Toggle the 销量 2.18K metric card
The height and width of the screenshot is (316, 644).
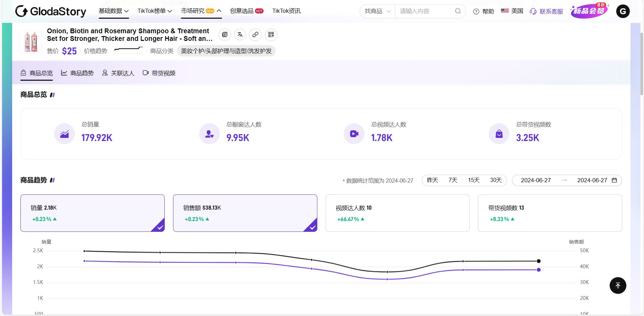click(93, 213)
